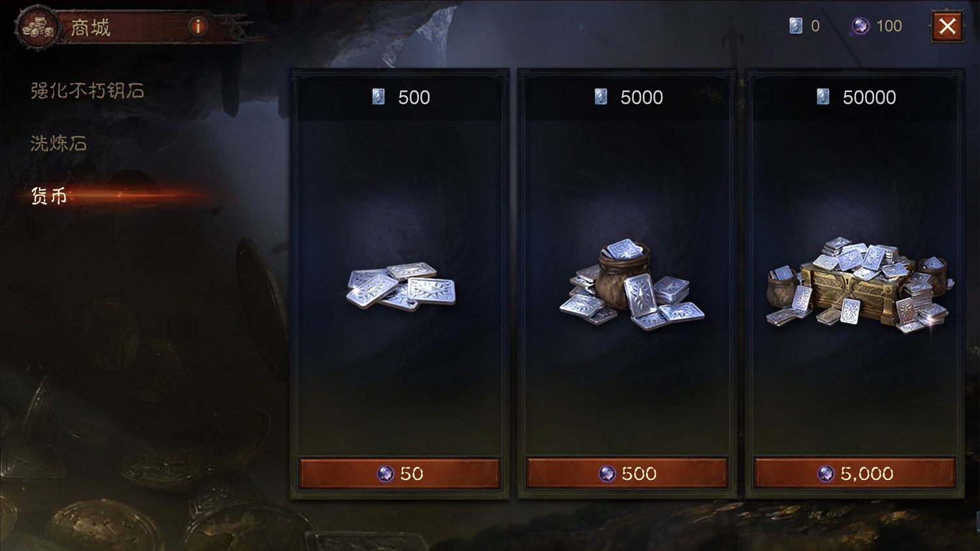
Task: Click the platinum icon next to 5000 header
Action: point(600,97)
